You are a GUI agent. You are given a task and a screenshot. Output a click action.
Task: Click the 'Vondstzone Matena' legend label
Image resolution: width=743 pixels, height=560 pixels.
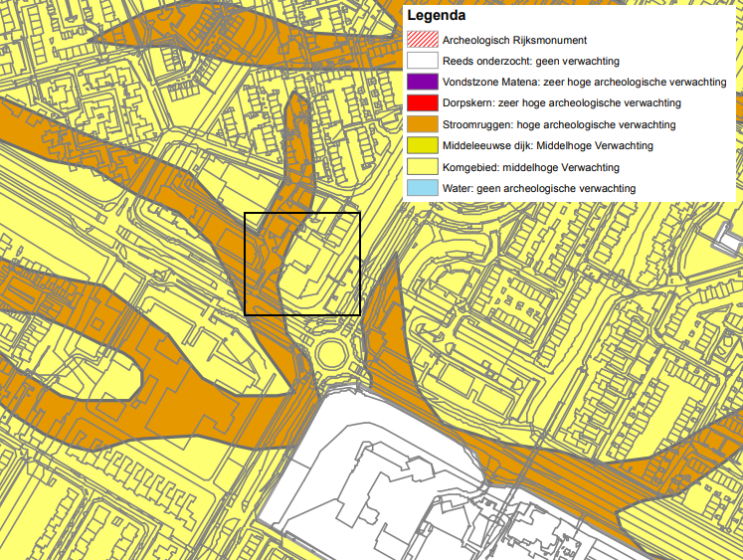tap(584, 82)
